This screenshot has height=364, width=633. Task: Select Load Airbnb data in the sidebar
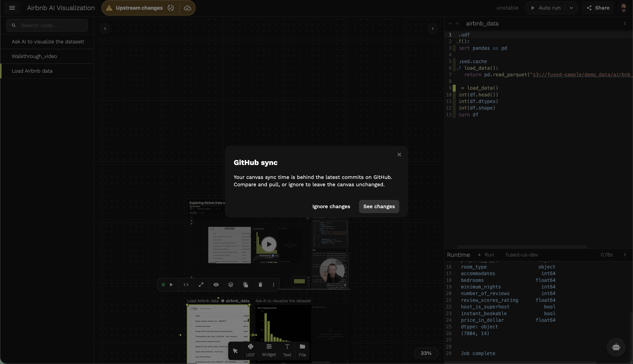[x=47, y=71]
